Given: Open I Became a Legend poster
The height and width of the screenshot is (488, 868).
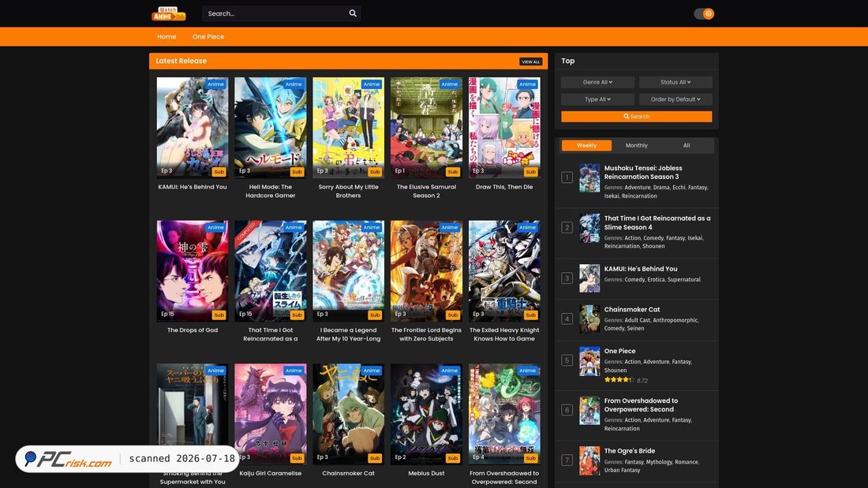Looking at the screenshot, I should [348, 270].
